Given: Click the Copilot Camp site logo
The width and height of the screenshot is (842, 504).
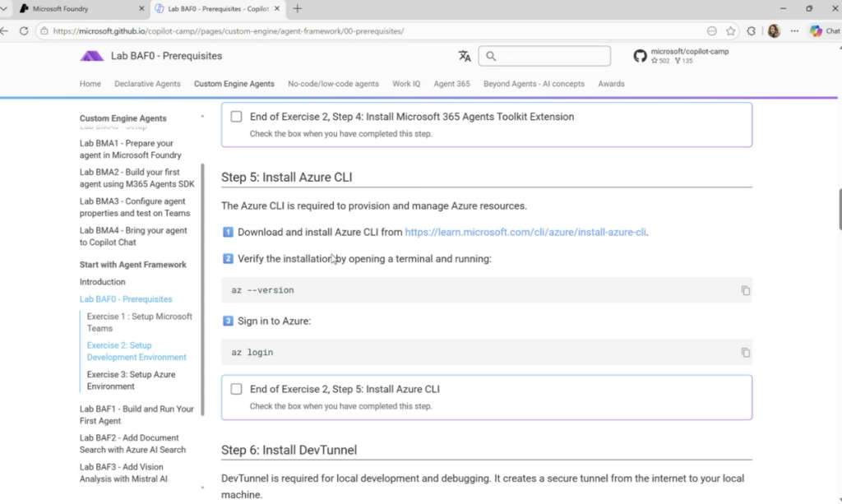Looking at the screenshot, I should pos(91,56).
